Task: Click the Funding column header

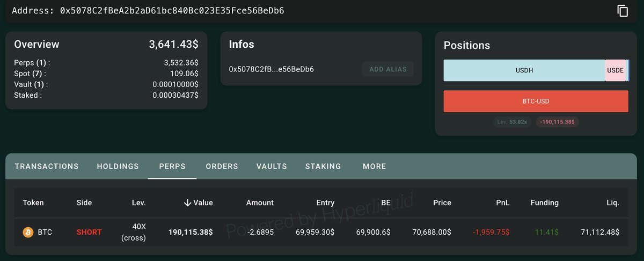Action: point(544,203)
